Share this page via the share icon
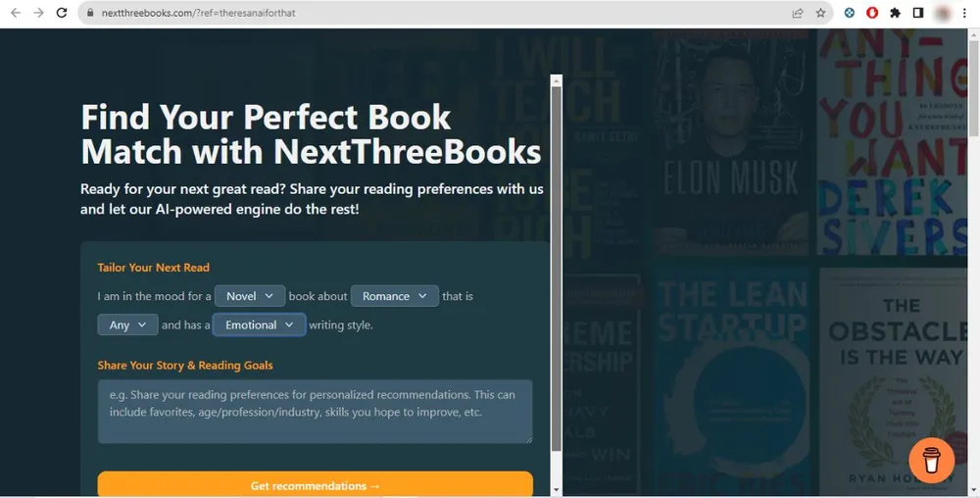This screenshot has width=980, height=498. 798,14
